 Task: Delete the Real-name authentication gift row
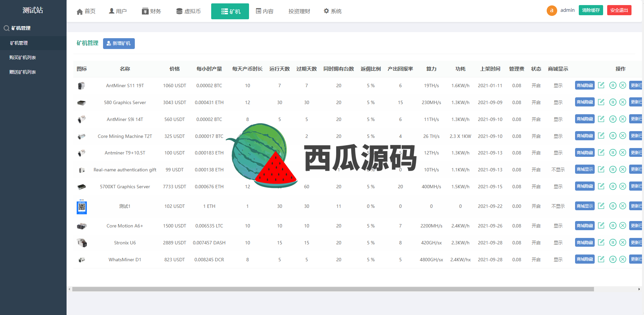(623, 169)
